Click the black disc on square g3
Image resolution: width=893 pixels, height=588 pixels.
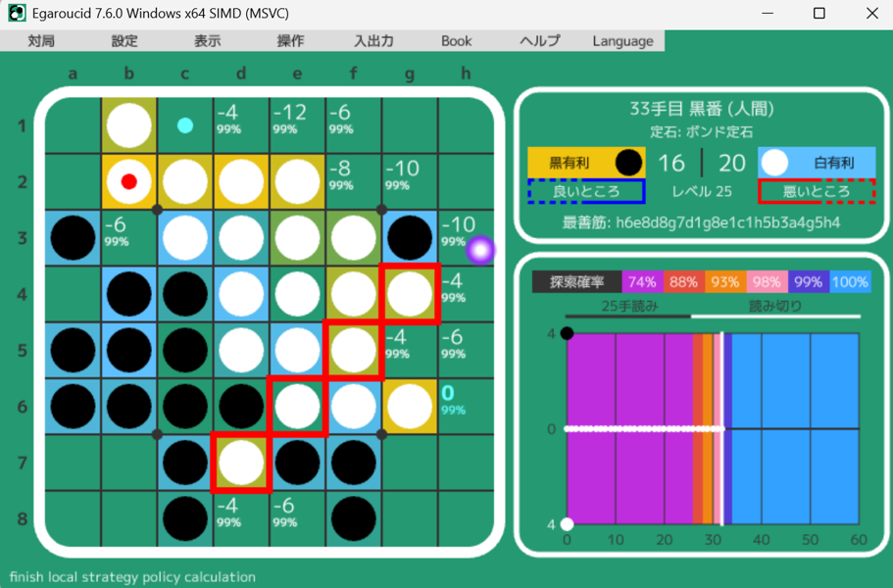(x=409, y=238)
